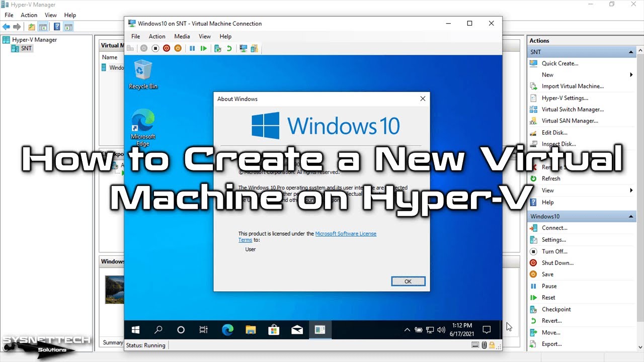Pause the virtual machine from the toolbar
Image resolution: width=644 pixels, height=362 pixels.
click(x=192, y=48)
